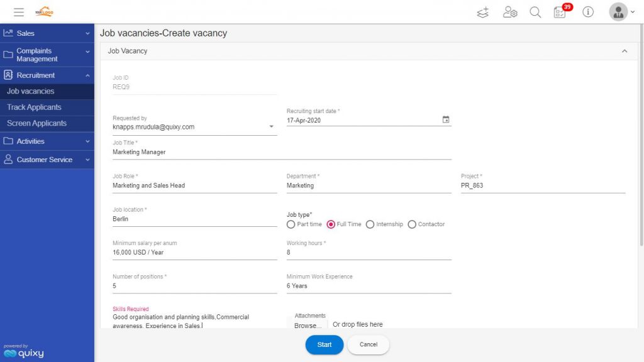Click the 'Or drop files here' text
644x362 pixels.
point(357,324)
